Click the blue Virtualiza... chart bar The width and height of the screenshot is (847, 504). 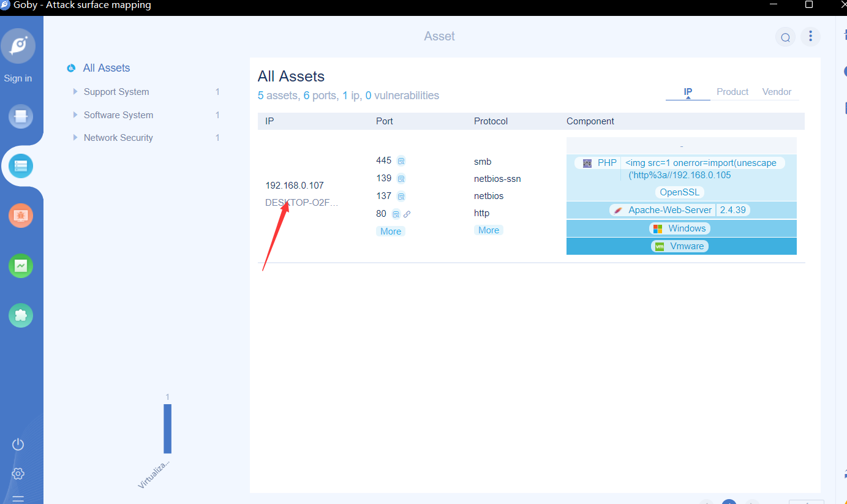(167, 429)
